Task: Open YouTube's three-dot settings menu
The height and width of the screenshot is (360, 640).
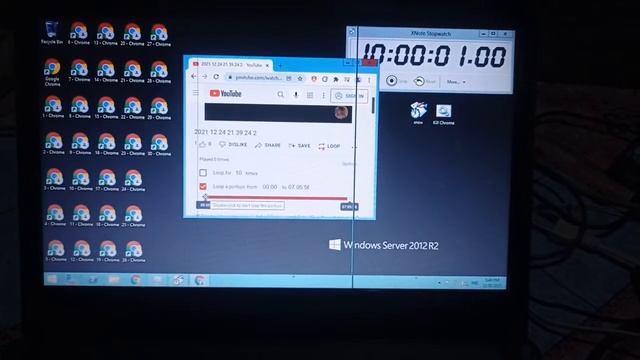Action: [323, 96]
